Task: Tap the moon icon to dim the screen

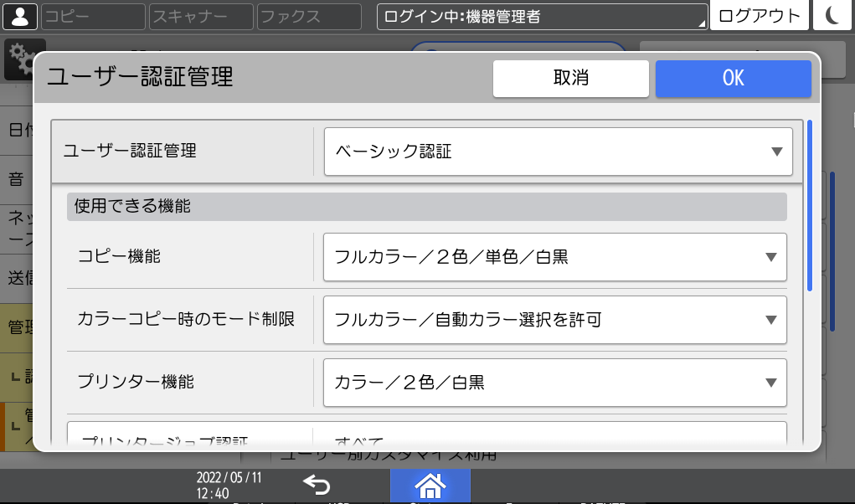Action: [x=832, y=15]
